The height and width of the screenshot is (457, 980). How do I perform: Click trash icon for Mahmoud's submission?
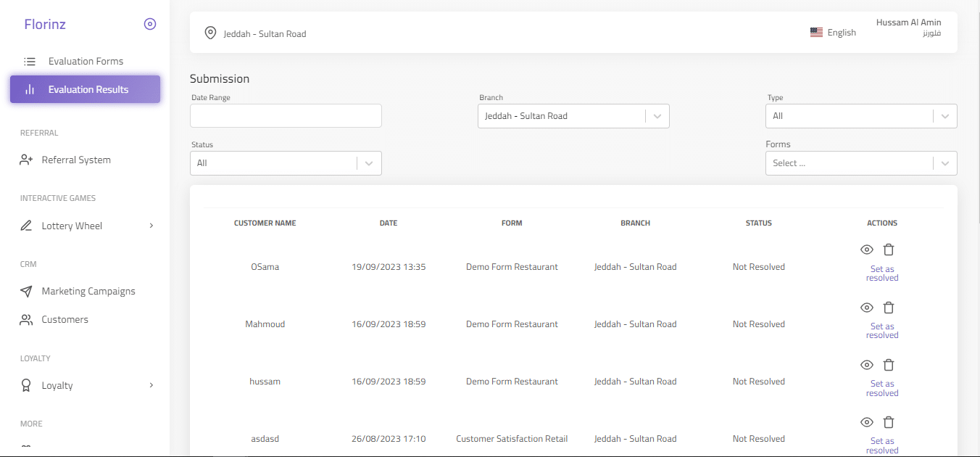coord(889,308)
